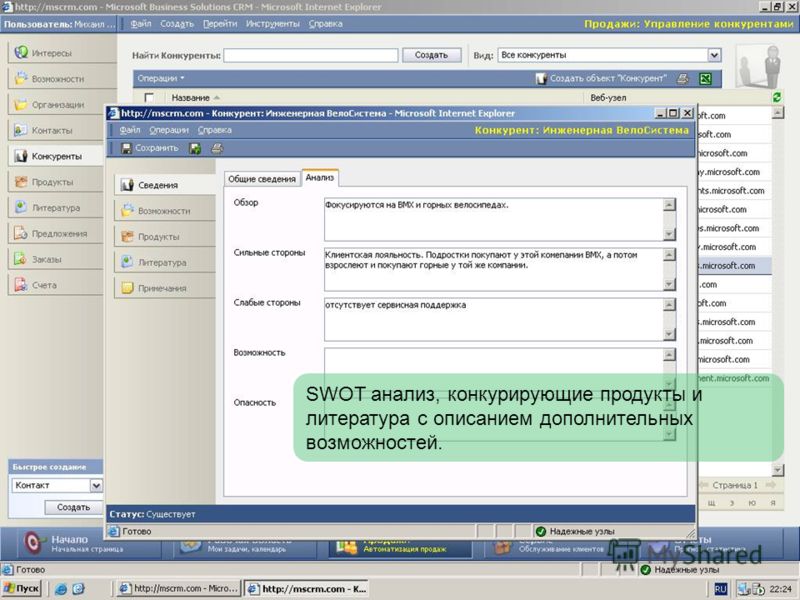
Task: Launch Internet Explorer from quick launch
Action: click(61, 589)
